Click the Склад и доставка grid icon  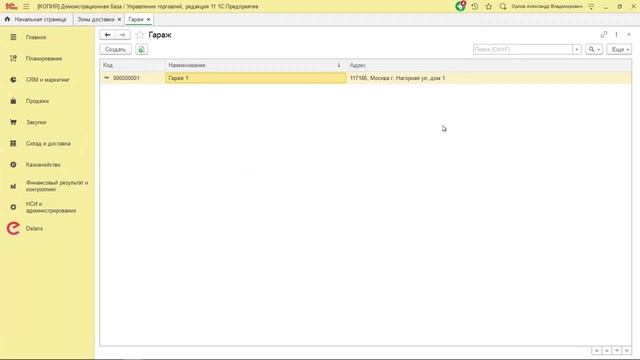13,143
